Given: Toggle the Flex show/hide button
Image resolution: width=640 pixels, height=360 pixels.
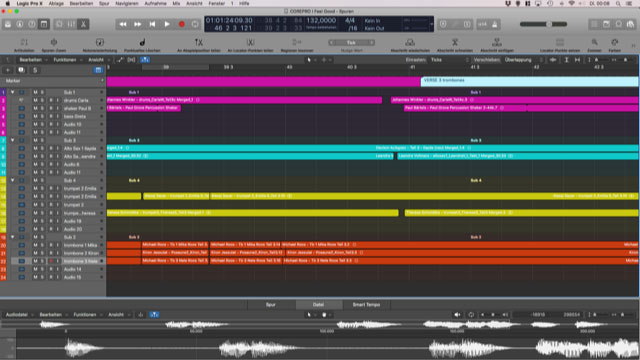Looking at the screenshot, I should click(x=131, y=60).
